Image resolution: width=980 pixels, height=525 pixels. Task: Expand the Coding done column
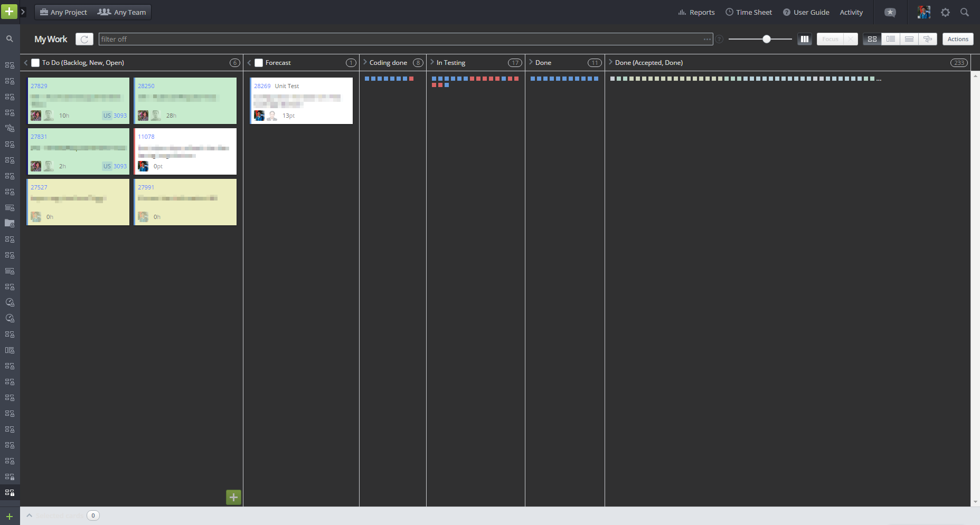tap(365, 62)
